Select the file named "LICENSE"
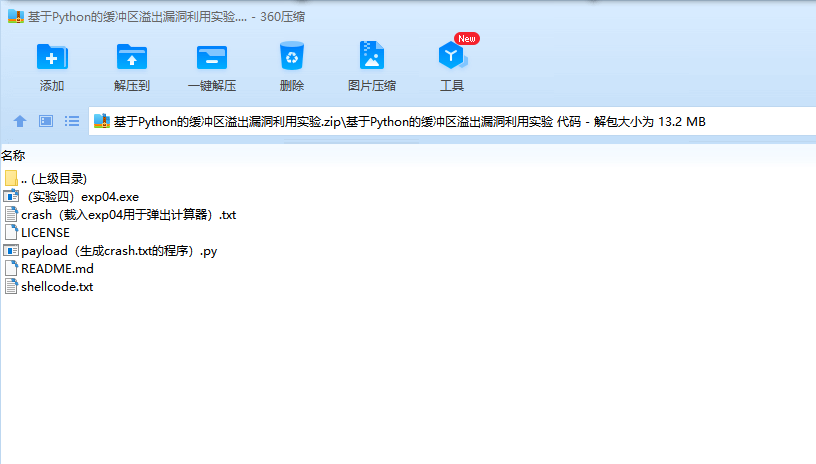 click(x=37, y=233)
